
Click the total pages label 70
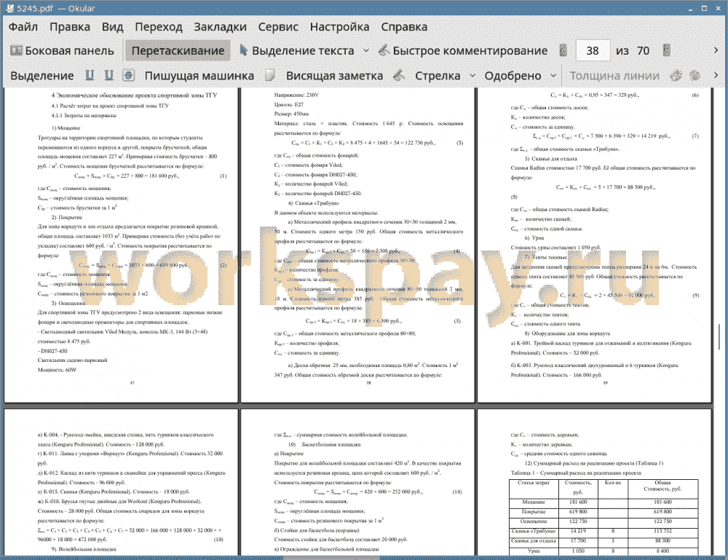[x=643, y=51]
